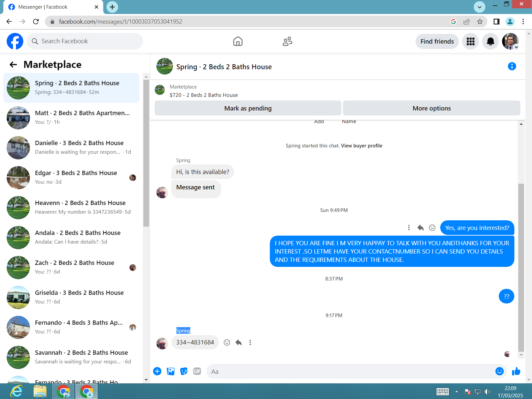Viewport: 532px width, 399px height.
Task: Click Find friends button
Action: coord(437,41)
